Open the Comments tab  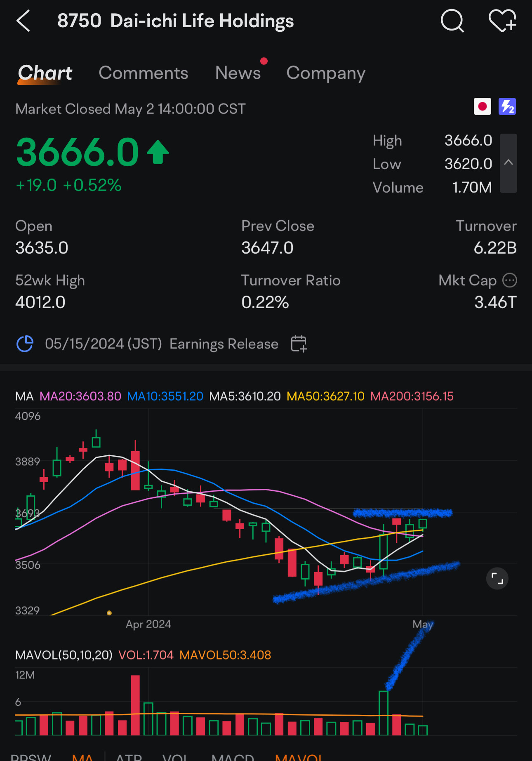click(x=144, y=73)
